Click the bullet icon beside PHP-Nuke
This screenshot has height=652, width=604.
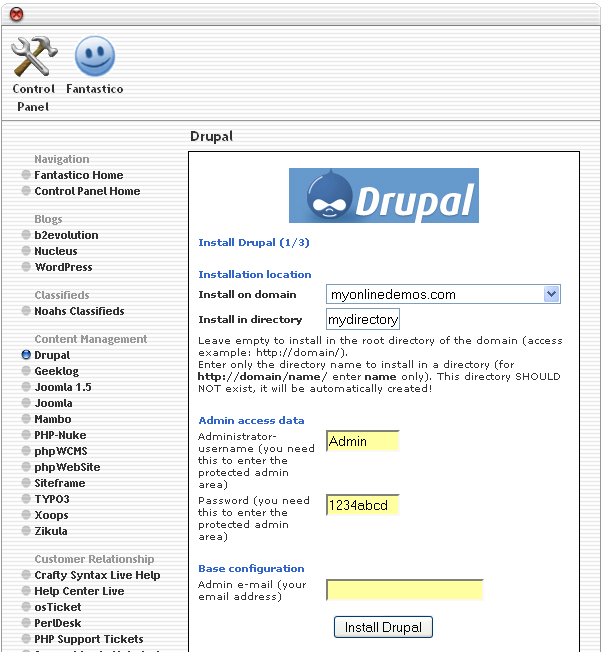pyautogui.click(x=26, y=435)
